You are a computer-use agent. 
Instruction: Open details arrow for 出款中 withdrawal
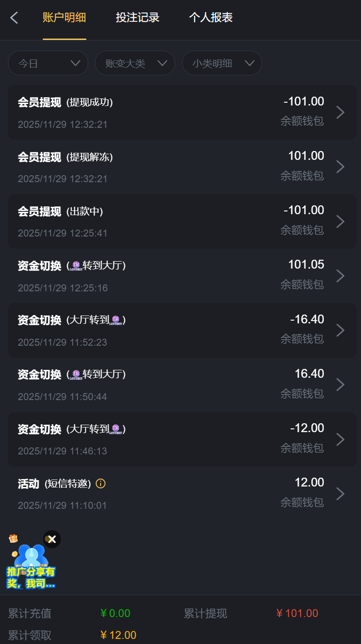tap(340, 221)
